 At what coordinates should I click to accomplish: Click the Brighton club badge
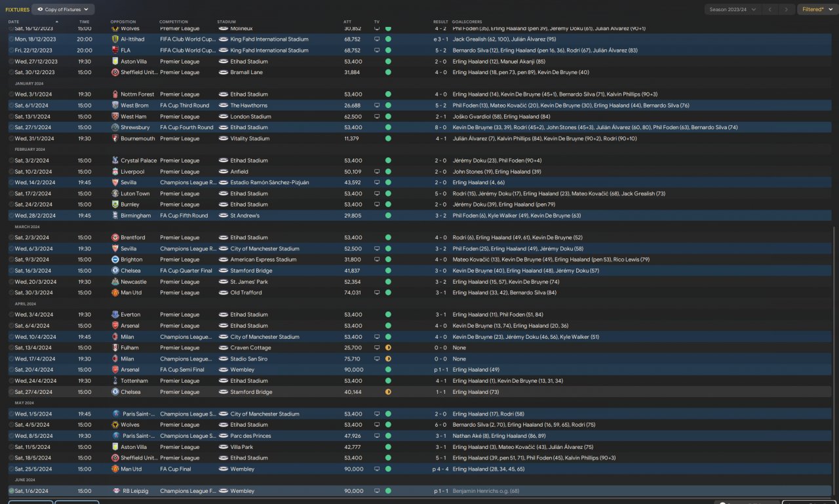click(x=115, y=260)
